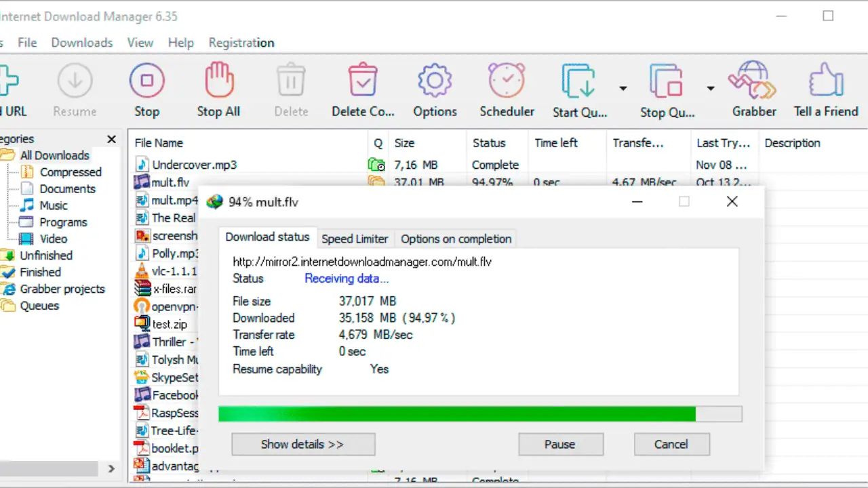
Task: Open the Grabber projects category
Action: click(62, 289)
